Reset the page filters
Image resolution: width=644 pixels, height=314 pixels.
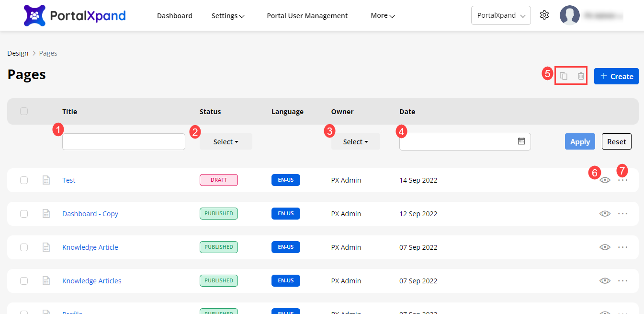[616, 142]
